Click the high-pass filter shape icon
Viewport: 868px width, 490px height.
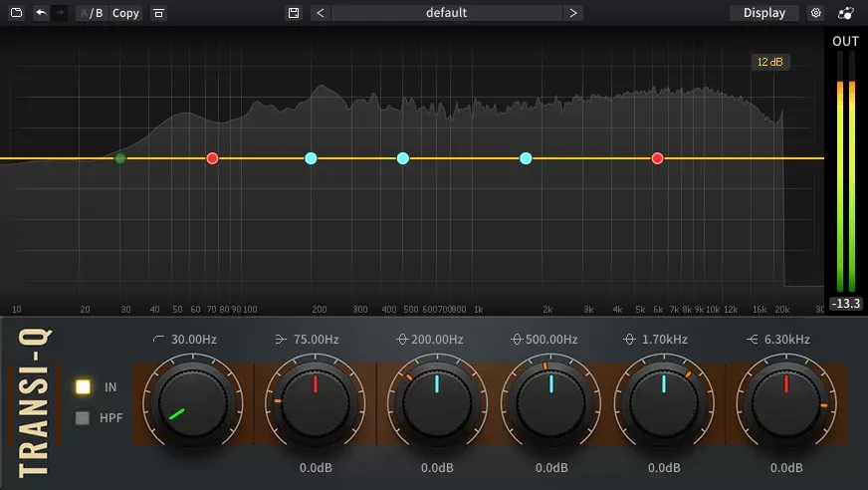point(158,339)
